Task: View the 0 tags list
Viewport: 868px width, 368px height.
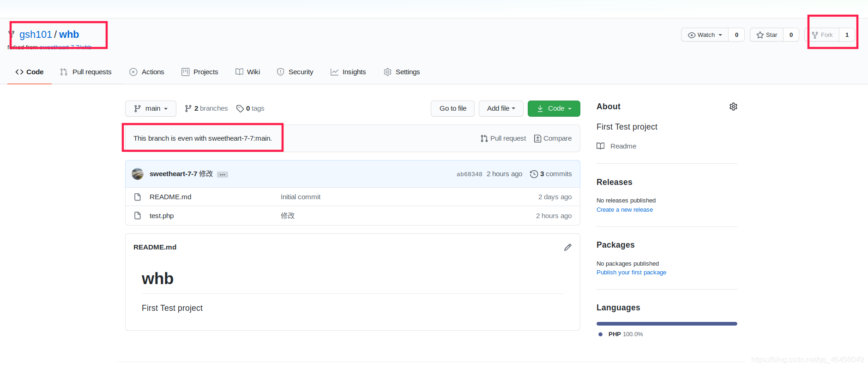Action: pyautogui.click(x=250, y=108)
